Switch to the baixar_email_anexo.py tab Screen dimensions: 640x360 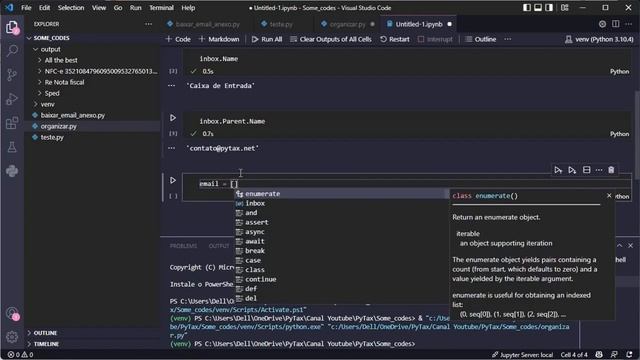tap(207, 24)
